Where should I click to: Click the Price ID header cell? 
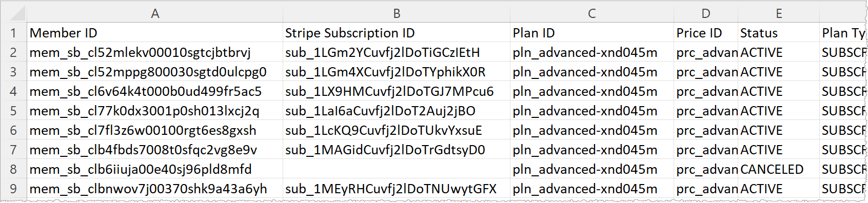click(706, 33)
